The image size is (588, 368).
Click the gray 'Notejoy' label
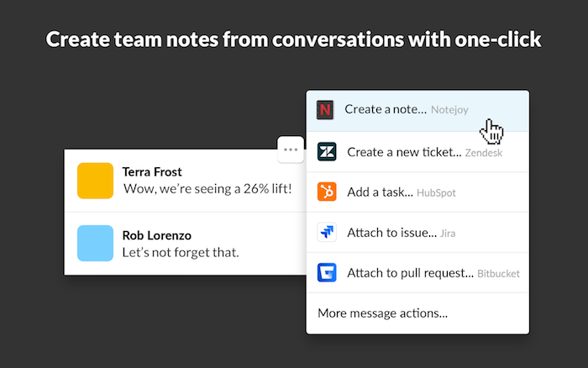(449, 110)
